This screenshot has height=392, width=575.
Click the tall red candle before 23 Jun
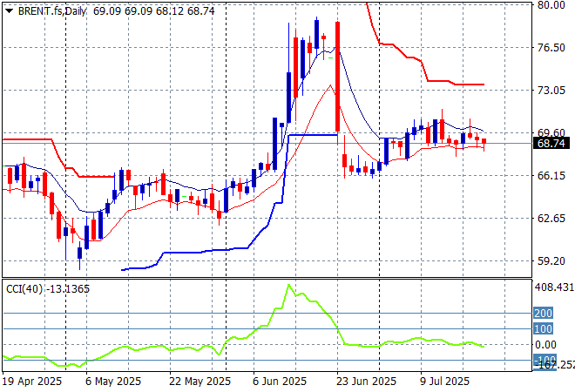pos(336,77)
